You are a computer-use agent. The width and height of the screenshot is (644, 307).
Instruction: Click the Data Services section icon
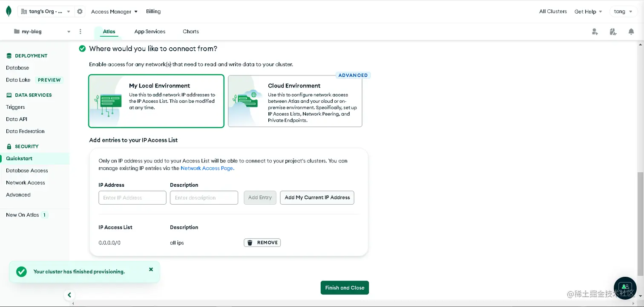(9, 95)
